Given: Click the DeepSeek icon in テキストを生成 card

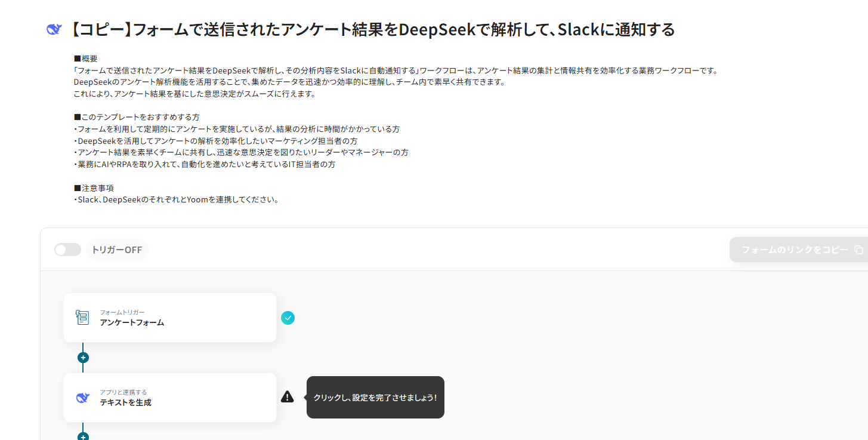Looking at the screenshot, I should (82, 398).
